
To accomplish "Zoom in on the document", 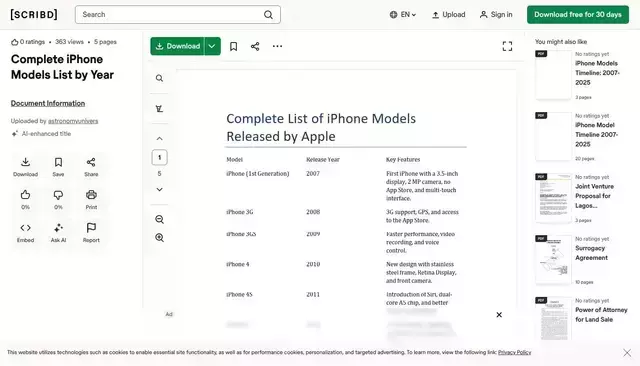I will coord(159,237).
